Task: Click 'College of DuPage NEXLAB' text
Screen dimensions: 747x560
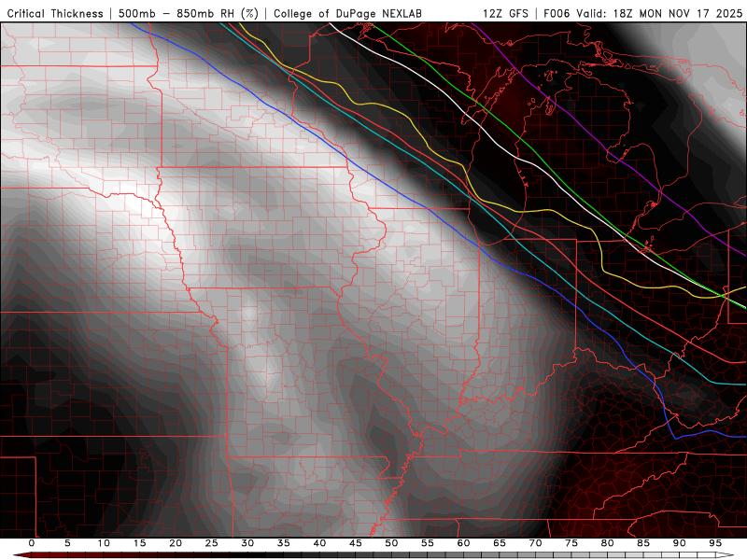Action: click(x=347, y=13)
